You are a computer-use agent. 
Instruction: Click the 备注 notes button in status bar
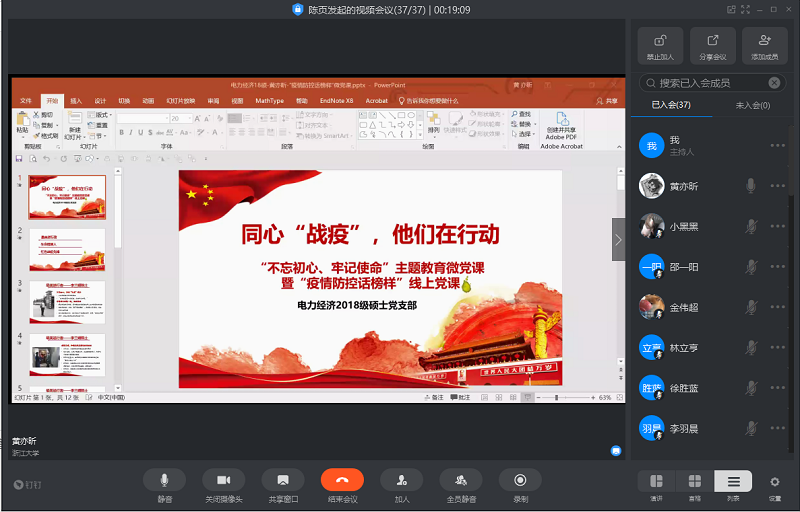[434, 397]
